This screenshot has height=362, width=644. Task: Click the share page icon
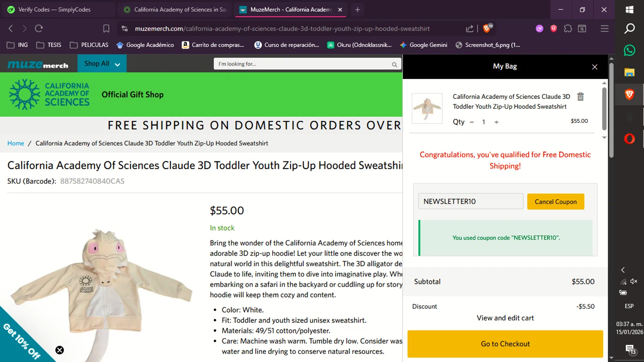point(470,28)
